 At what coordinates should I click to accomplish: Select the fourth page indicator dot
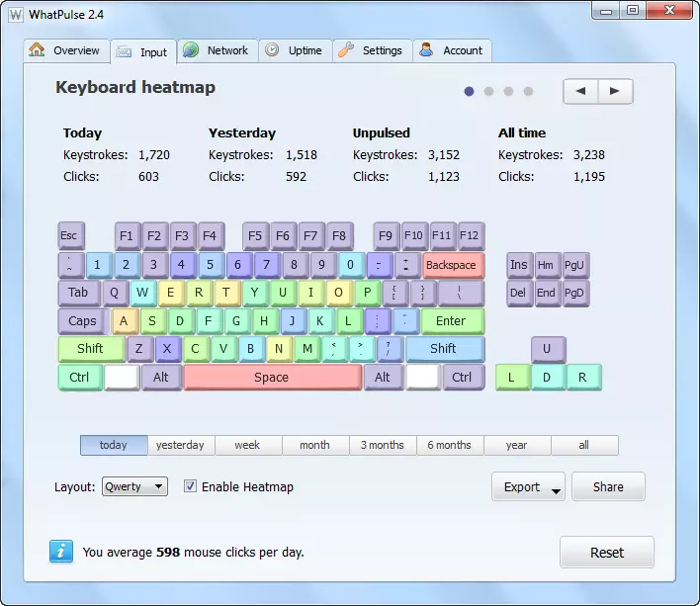tap(528, 92)
